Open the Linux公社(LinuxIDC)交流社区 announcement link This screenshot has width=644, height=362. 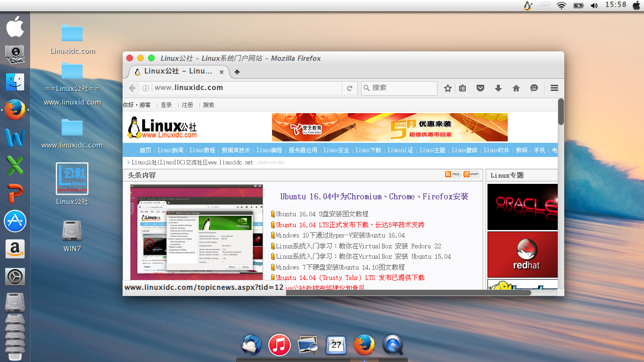tap(192, 163)
